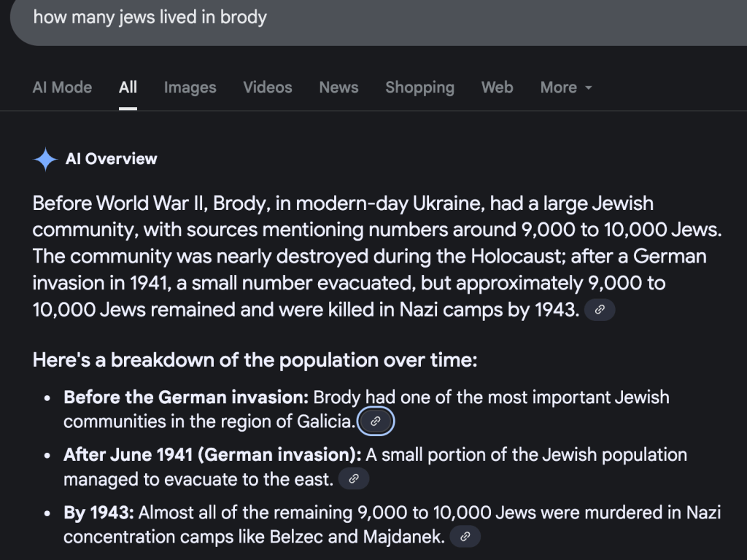Click the highlighted link icon after Galicia

point(376,421)
